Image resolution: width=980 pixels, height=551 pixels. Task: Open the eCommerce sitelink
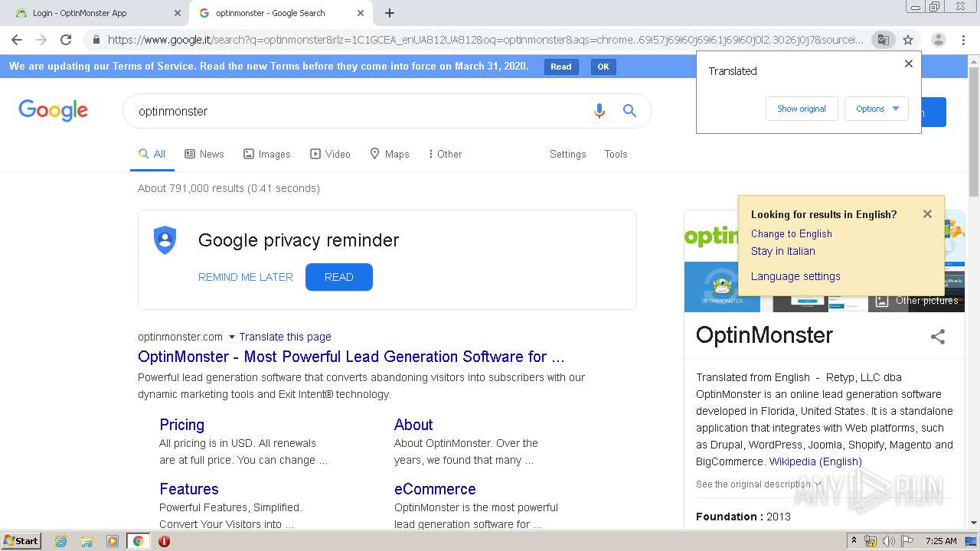pos(435,489)
